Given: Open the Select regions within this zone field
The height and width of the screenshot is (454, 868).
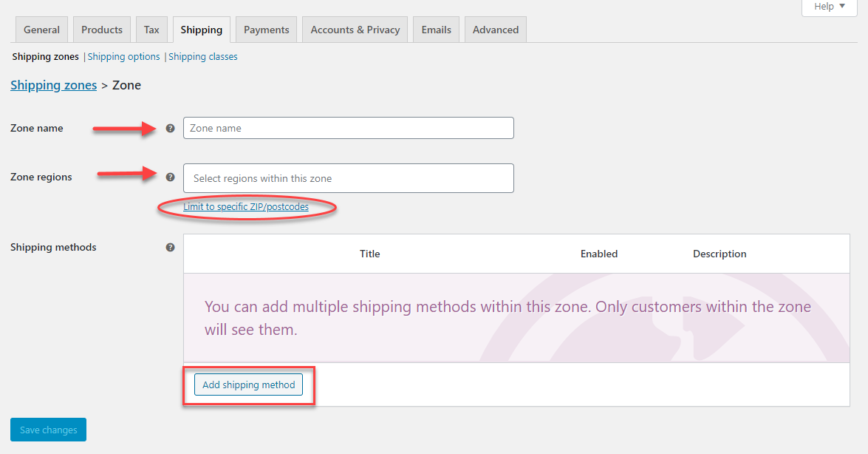Looking at the screenshot, I should (x=348, y=178).
